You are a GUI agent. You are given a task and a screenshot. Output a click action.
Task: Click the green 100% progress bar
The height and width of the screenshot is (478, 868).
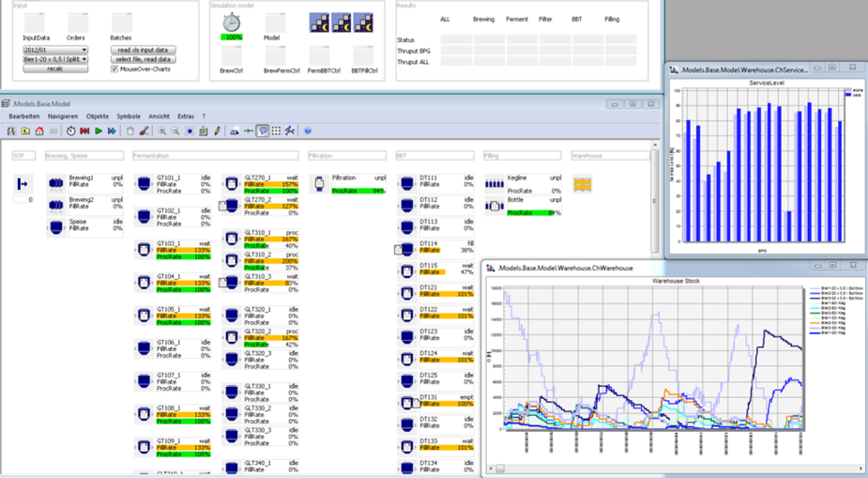[232, 37]
